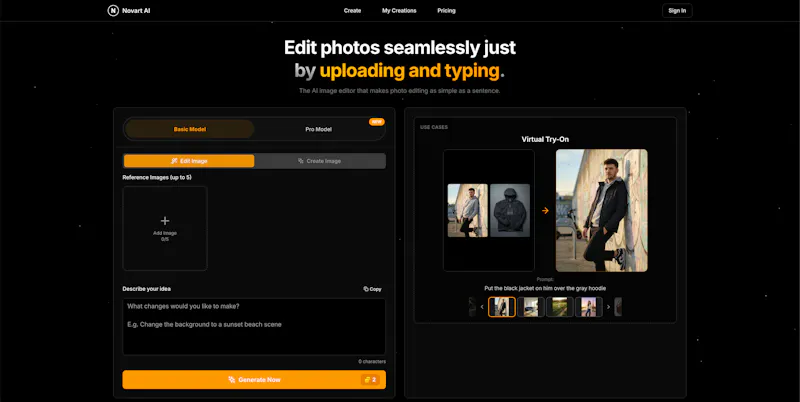
Task: Focus the Describe your idea text box
Action: tap(254, 326)
